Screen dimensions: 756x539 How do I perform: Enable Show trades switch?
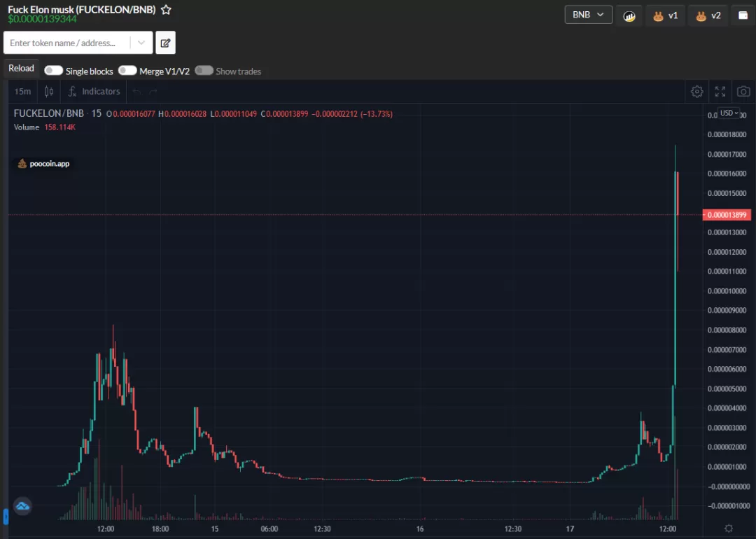[204, 71]
